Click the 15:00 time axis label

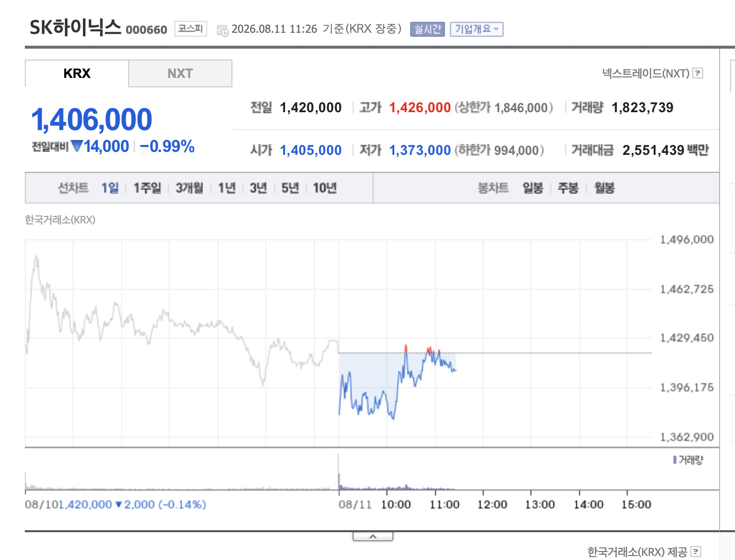pos(636,505)
